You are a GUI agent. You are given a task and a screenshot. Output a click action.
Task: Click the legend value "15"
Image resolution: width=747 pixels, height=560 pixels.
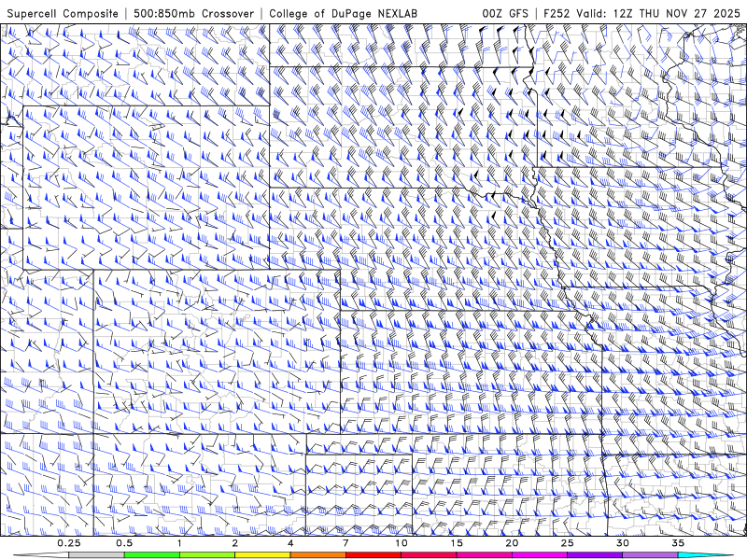457,543
